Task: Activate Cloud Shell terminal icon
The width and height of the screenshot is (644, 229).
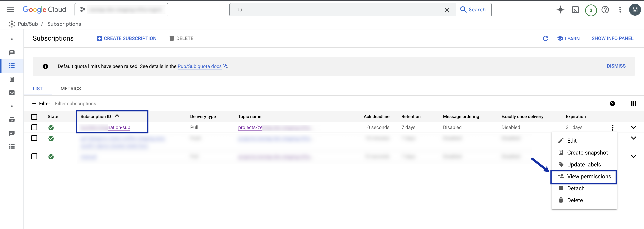Action: pyautogui.click(x=575, y=10)
